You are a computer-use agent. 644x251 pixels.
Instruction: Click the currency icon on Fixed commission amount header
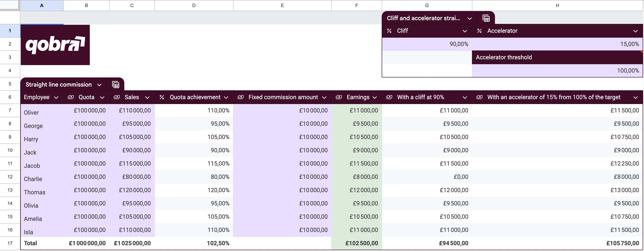pyautogui.click(x=240, y=97)
